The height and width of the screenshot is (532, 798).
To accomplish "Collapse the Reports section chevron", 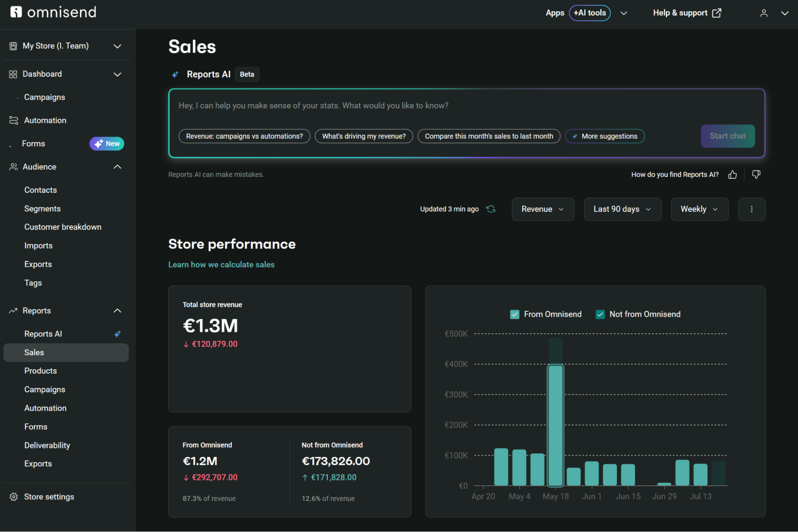I will 117,310.
